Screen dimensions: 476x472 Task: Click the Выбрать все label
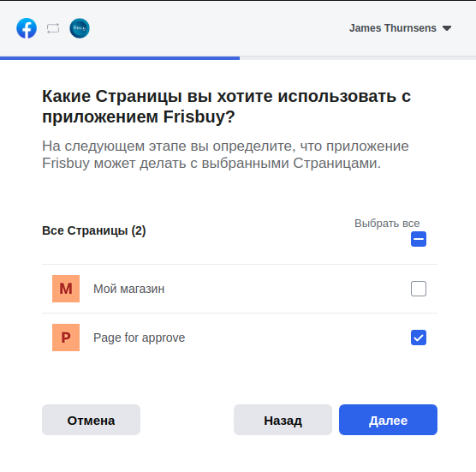[x=387, y=224]
